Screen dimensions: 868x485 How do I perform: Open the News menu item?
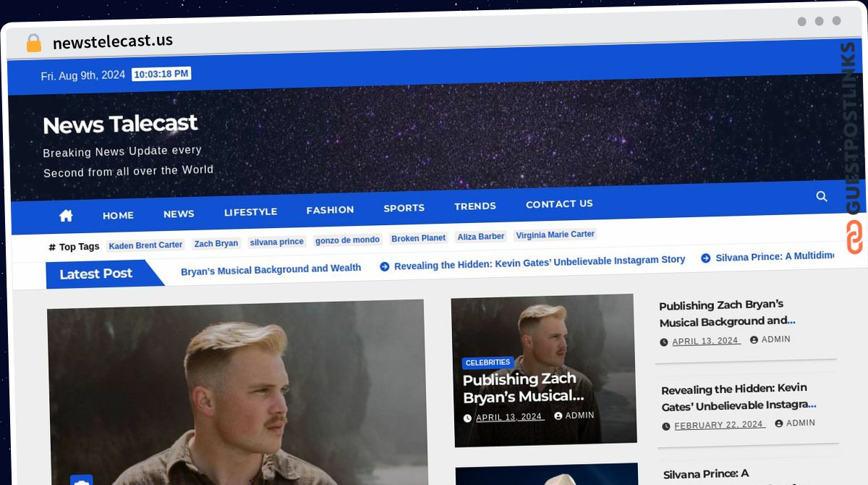pos(179,214)
